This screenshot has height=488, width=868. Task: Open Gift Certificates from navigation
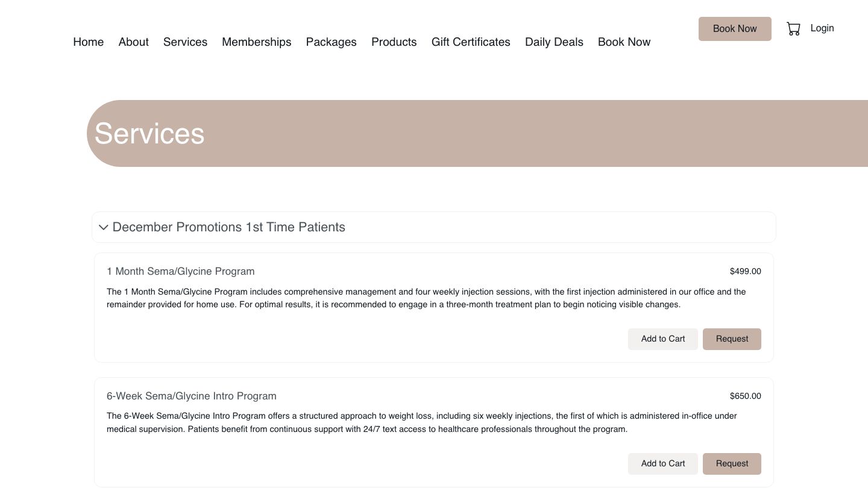471,42
